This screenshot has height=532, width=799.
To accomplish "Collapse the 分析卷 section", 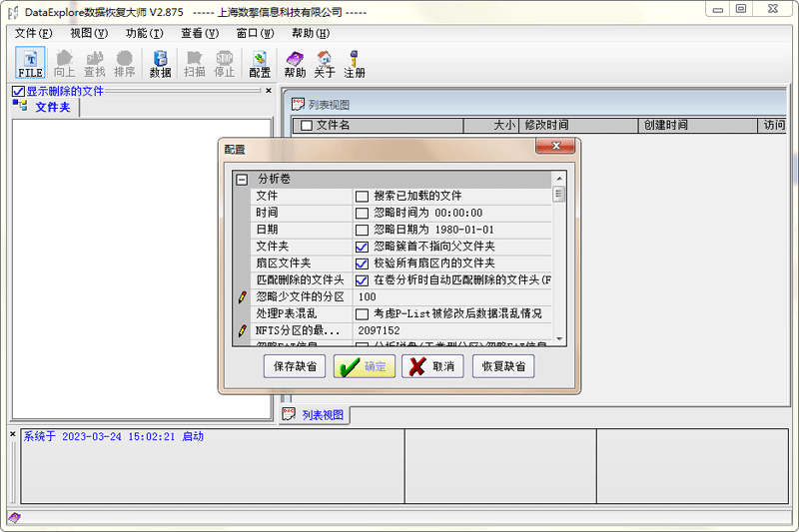I will point(242,180).
